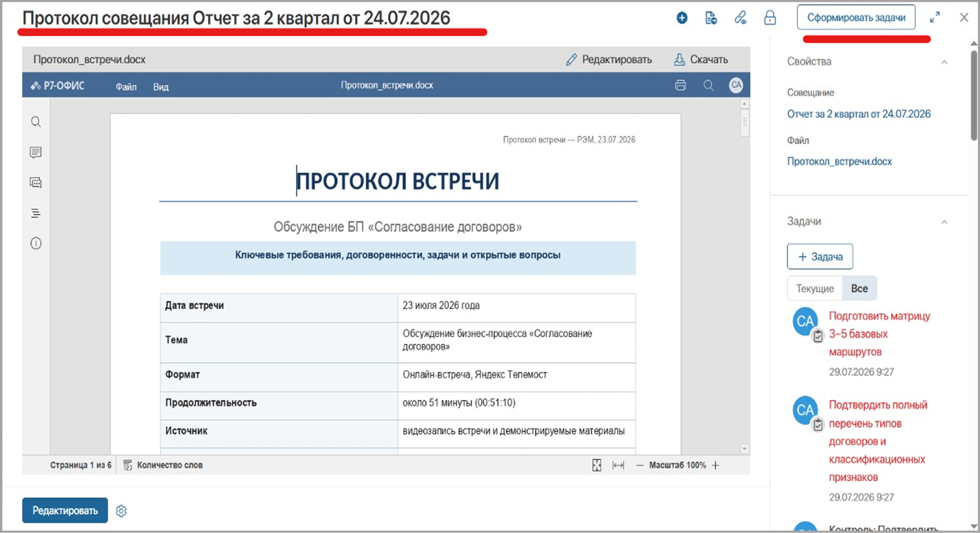Open the Протокол_встречи.docx file link

(839, 161)
